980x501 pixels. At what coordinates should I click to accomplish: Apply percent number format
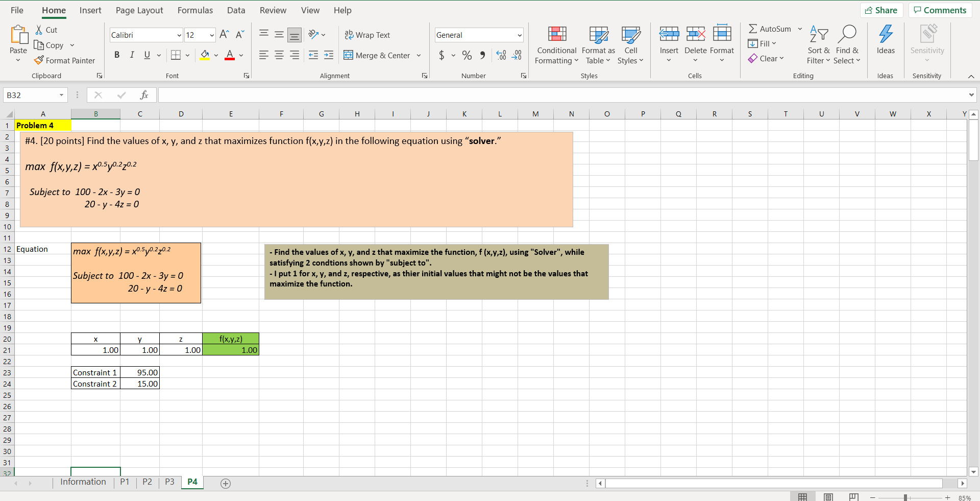pos(466,55)
